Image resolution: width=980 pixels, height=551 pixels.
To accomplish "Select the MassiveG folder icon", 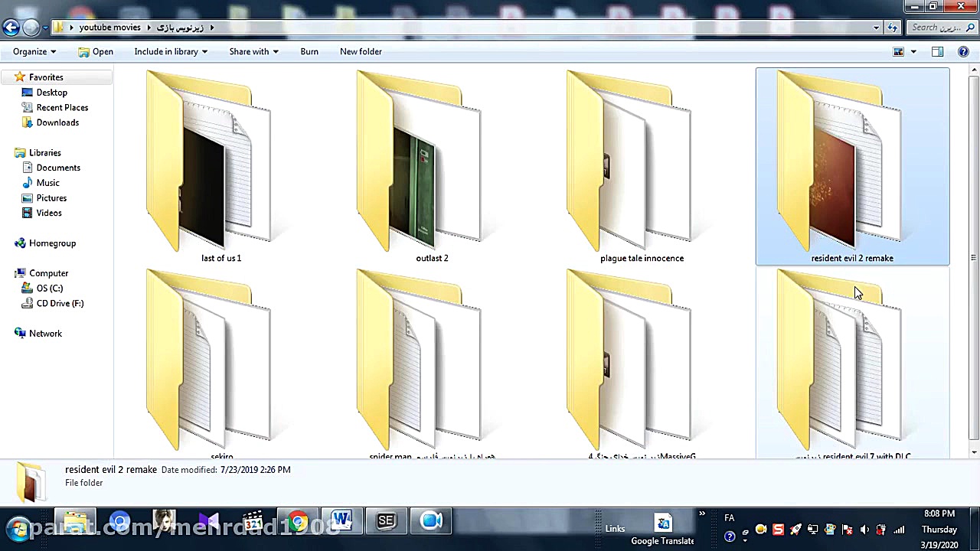I will point(642,364).
